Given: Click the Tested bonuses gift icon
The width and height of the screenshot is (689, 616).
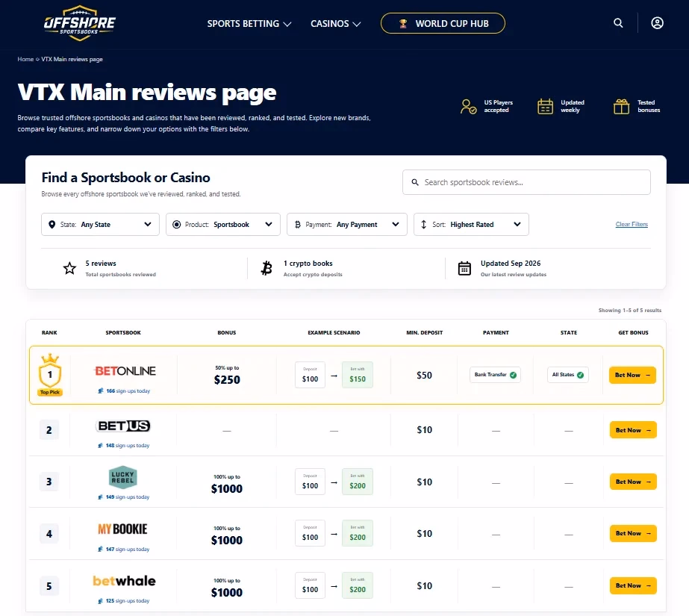Looking at the screenshot, I should click(x=621, y=106).
